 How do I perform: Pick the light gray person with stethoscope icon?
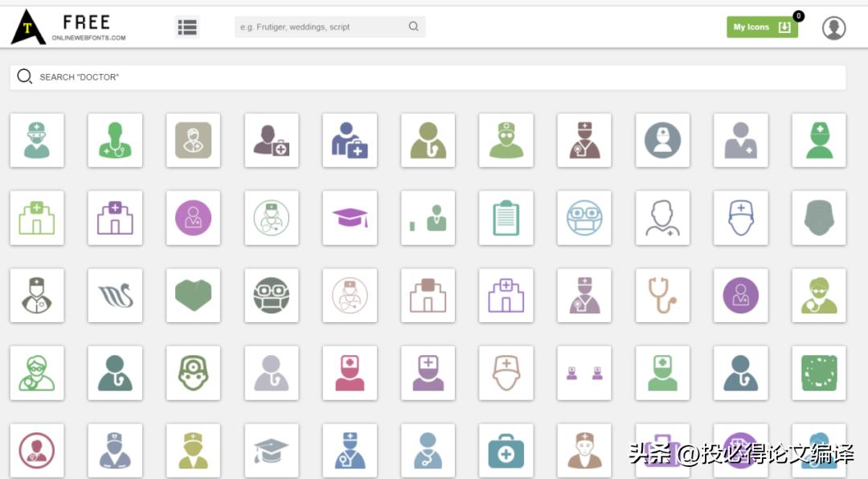[x=272, y=373]
